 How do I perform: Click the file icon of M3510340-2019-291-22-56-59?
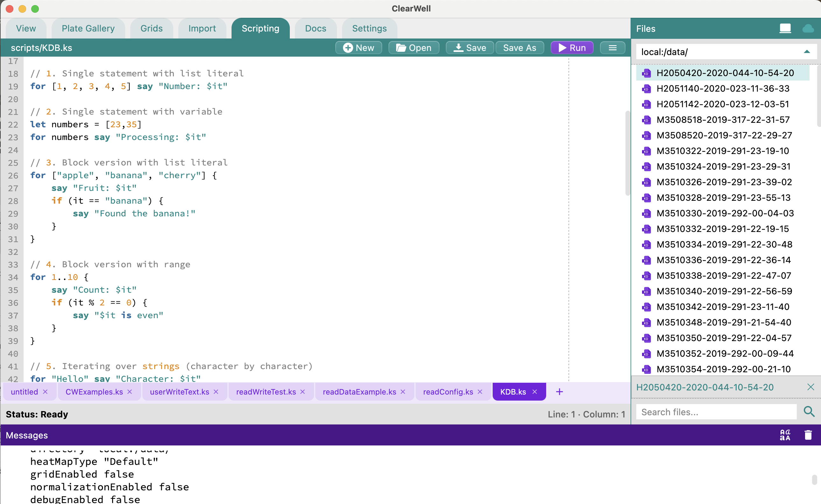(x=646, y=291)
